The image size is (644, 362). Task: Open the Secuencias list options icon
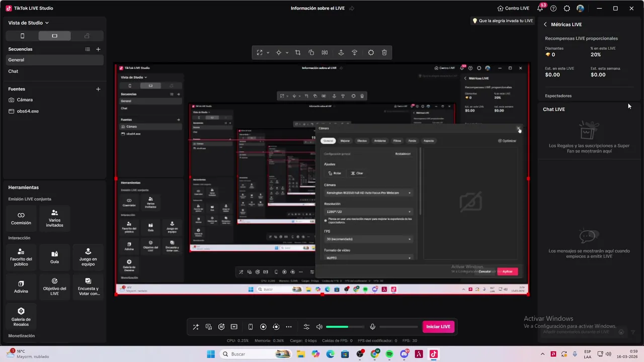coord(88,49)
